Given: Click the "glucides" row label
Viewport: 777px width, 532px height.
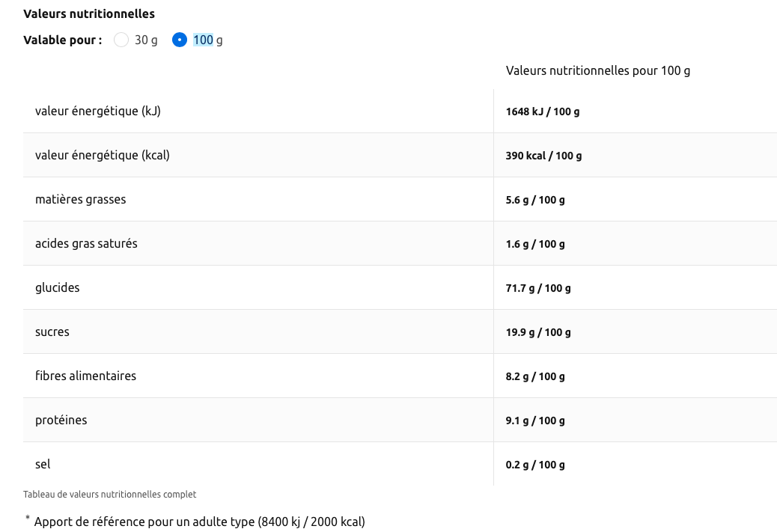Looking at the screenshot, I should 58,287.
